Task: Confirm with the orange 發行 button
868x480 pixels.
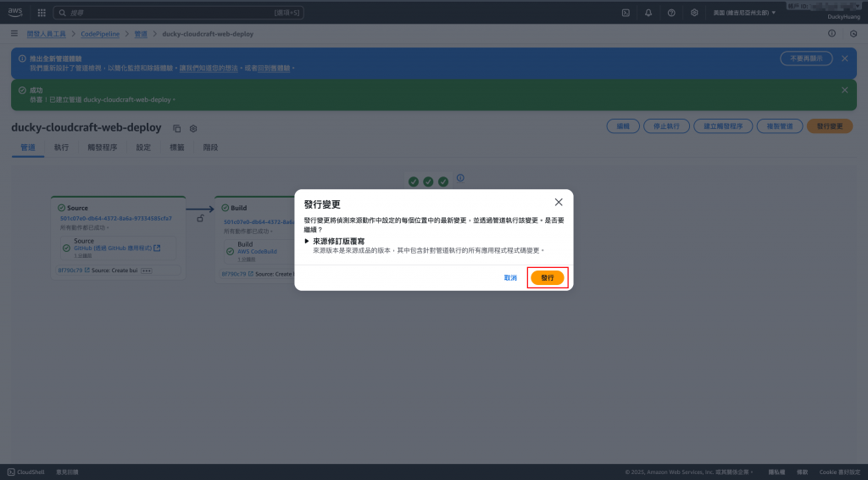Action: pyautogui.click(x=547, y=278)
